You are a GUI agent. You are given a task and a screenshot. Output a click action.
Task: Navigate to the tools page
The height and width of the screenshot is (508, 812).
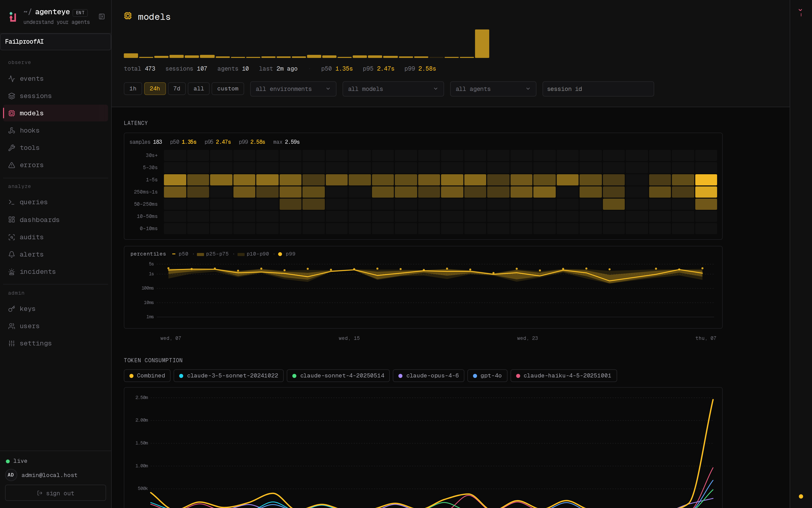(x=55, y=148)
